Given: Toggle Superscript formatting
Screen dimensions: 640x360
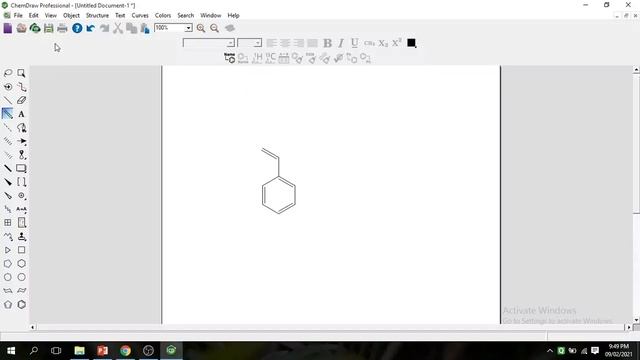Looking at the screenshot, I should tap(397, 43).
